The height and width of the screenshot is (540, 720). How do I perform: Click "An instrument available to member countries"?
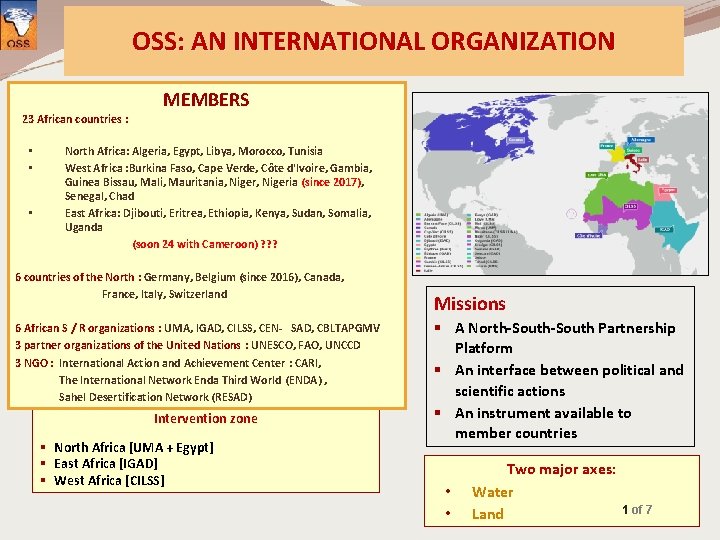543,423
